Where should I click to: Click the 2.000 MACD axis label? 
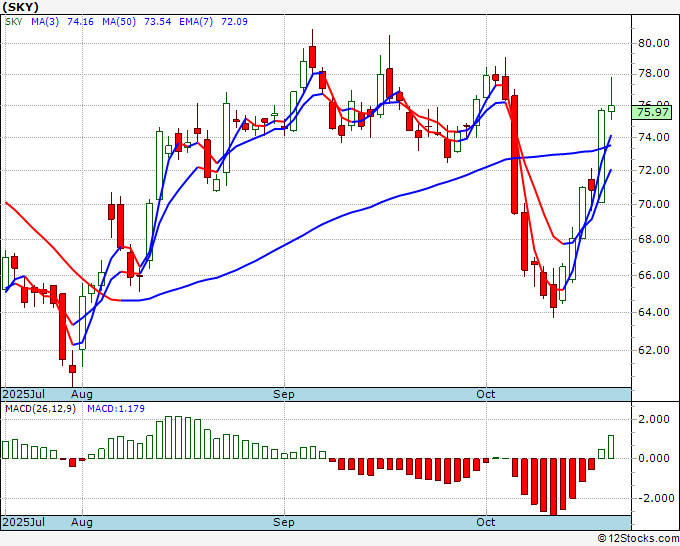(x=653, y=419)
